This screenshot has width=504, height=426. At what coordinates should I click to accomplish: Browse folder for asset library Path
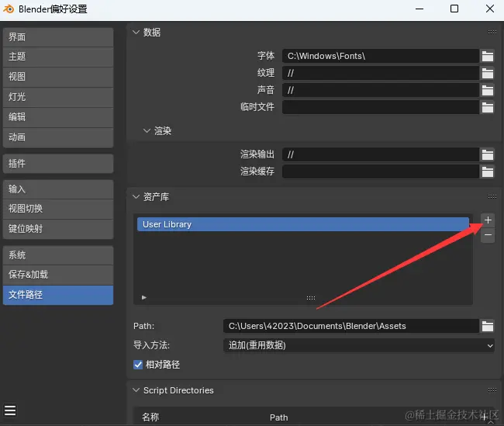click(x=487, y=326)
